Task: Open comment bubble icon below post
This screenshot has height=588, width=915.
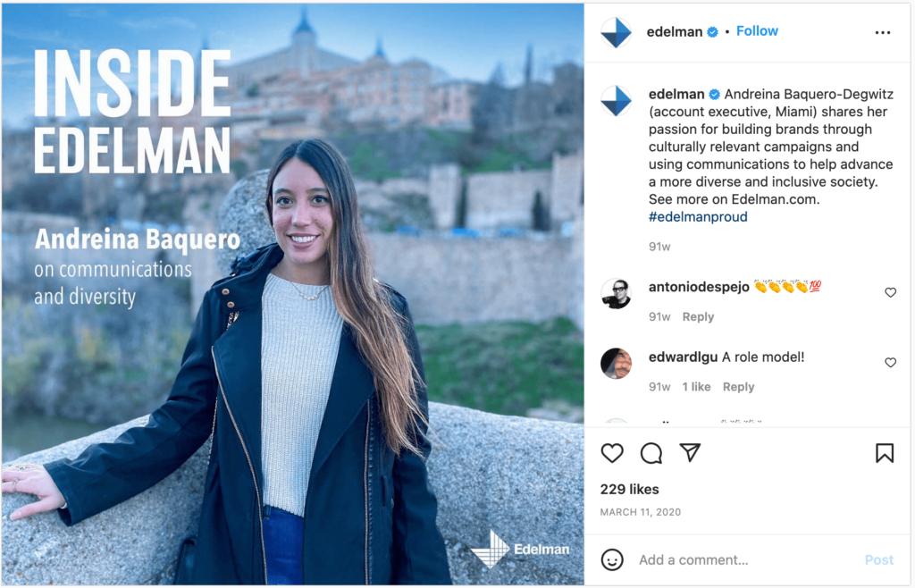Action: tap(651, 453)
